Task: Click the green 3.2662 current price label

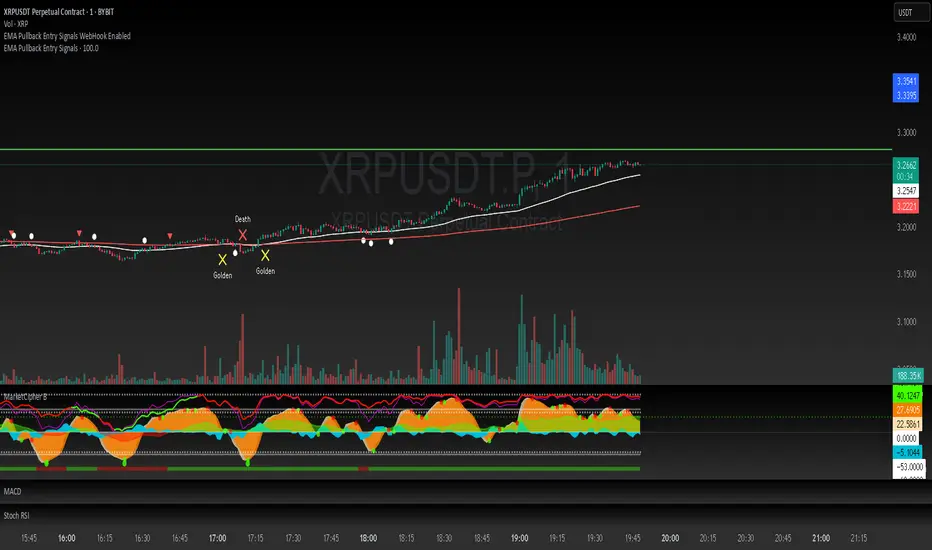Action: (906, 165)
